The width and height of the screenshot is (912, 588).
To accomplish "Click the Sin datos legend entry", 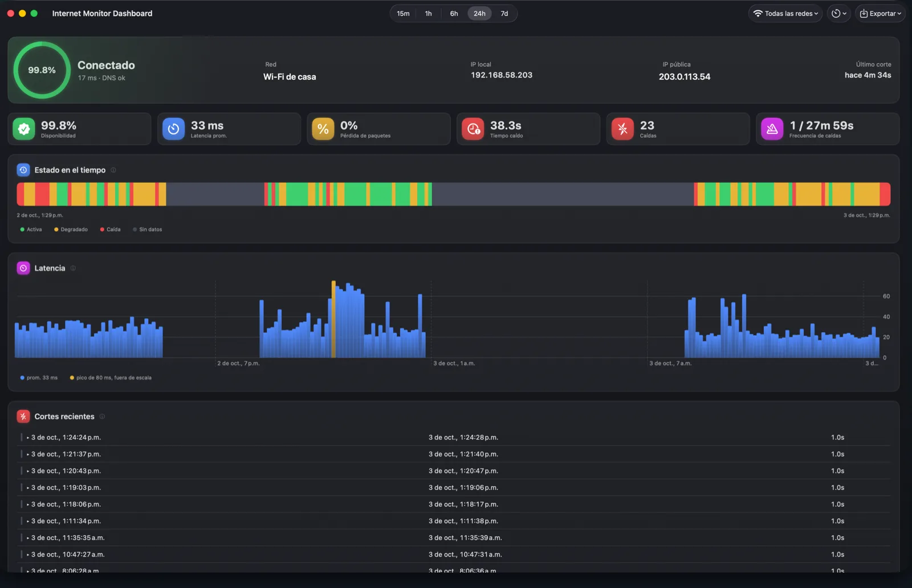I will 147,230.
